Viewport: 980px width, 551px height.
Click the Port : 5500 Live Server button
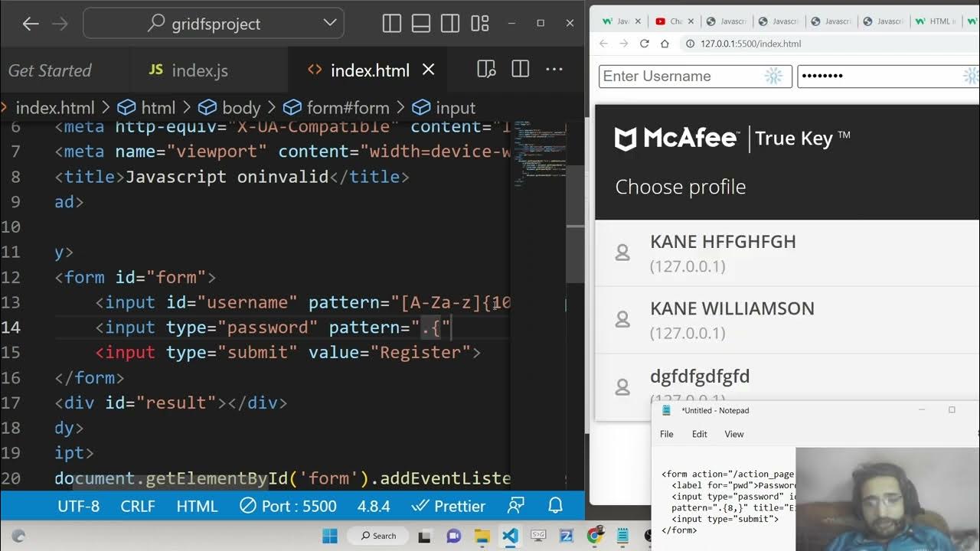tap(288, 506)
